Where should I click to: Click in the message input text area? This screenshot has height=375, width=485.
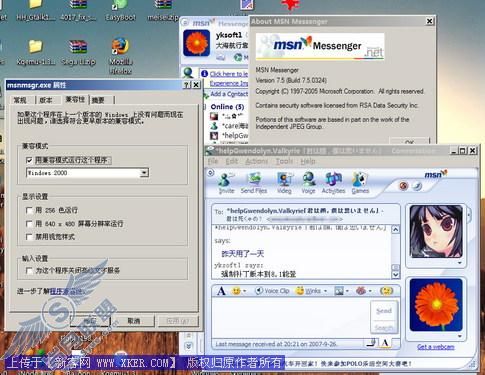click(291, 318)
